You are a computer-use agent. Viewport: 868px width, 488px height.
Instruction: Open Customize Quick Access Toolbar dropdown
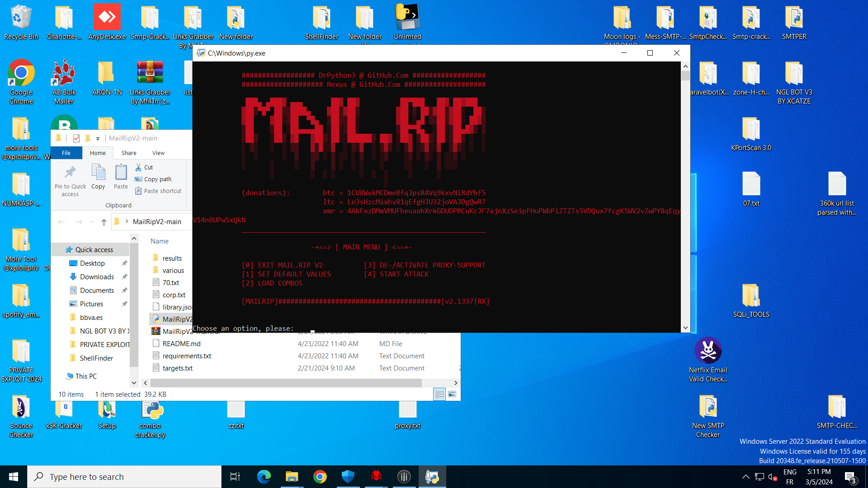(x=98, y=139)
